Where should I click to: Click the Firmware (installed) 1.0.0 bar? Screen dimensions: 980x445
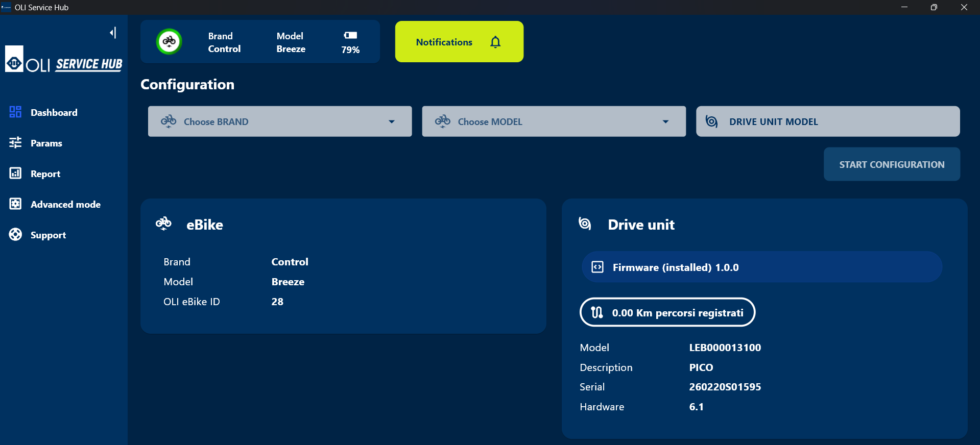(x=762, y=267)
